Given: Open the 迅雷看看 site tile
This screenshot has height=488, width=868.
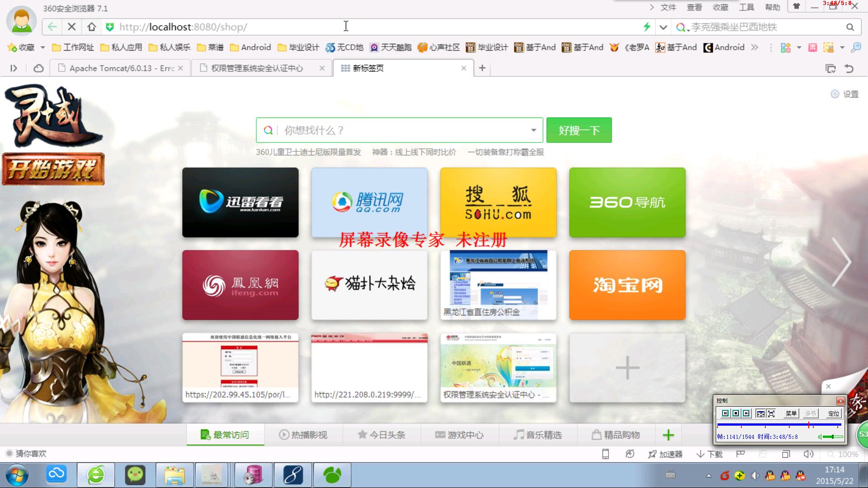Looking at the screenshot, I should (241, 202).
